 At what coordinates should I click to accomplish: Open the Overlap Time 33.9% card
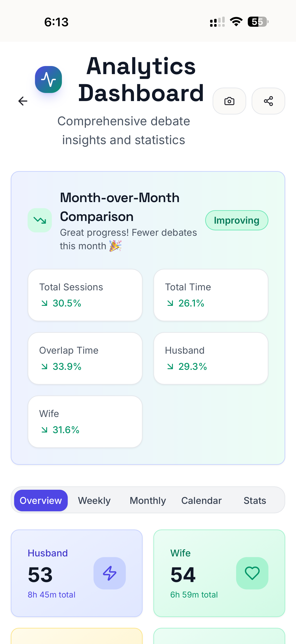[85, 358]
